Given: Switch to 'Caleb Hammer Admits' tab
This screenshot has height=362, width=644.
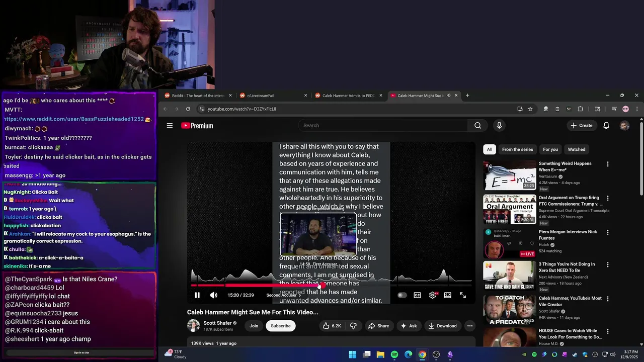Looking at the screenshot, I should tap(349, 96).
